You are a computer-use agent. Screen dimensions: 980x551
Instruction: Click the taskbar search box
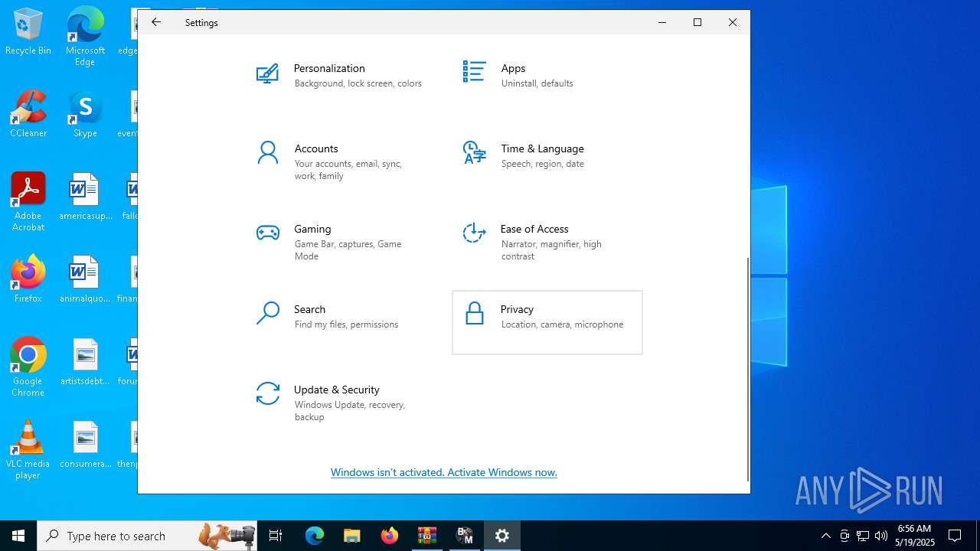[147, 536]
